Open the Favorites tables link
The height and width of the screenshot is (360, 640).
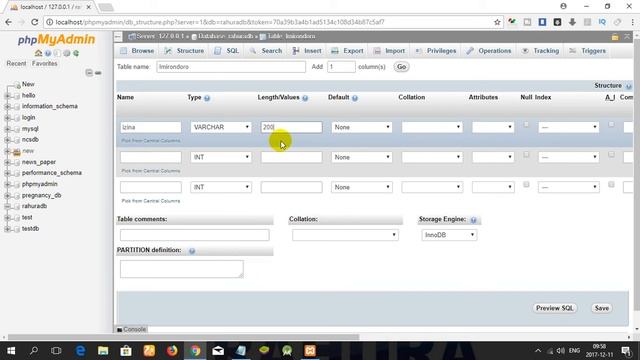click(x=44, y=64)
